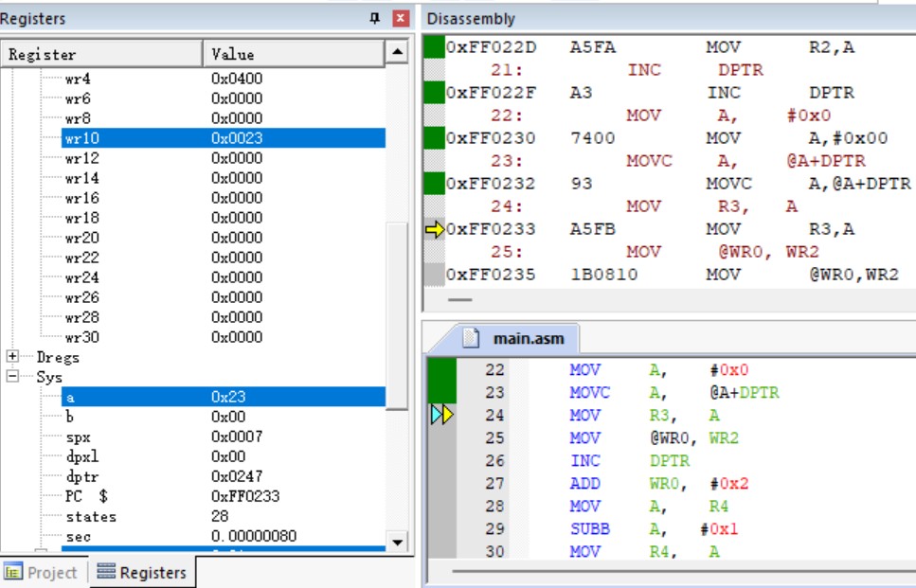The image size is (916, 588).
Task: Close the Registers panel
Action: tap(400, 18)
